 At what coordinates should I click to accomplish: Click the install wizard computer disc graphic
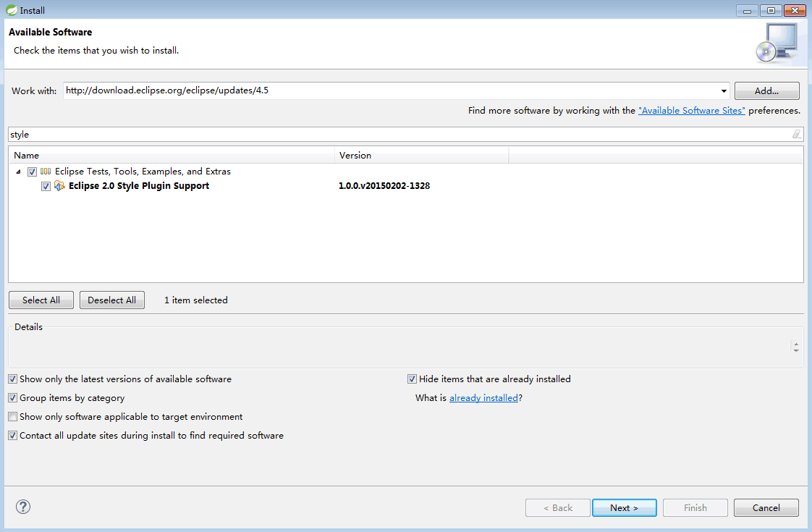(x=777, y=43)
